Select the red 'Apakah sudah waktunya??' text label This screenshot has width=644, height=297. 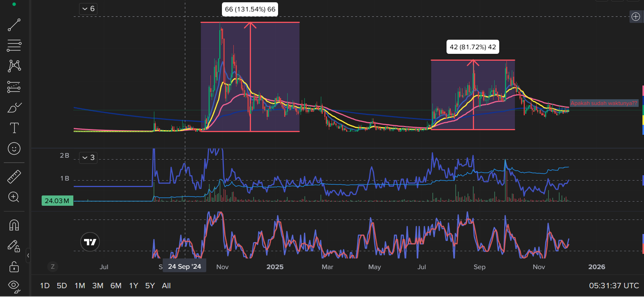click(x=604, y=103)
